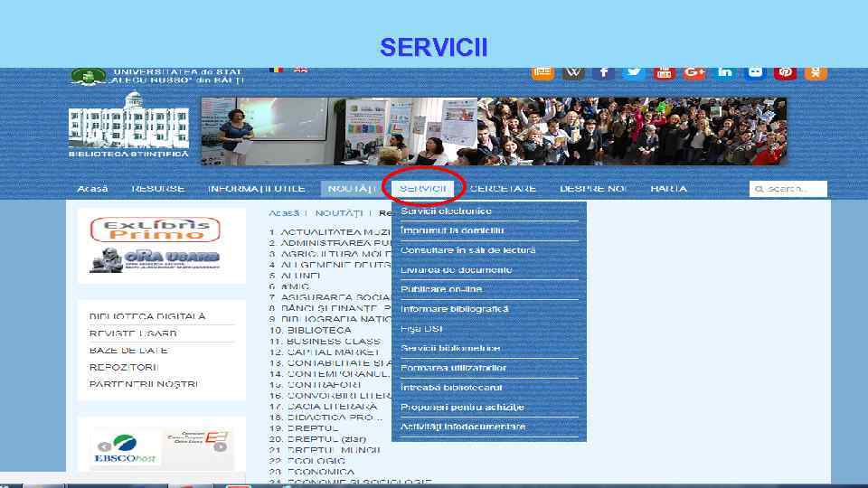Open the NOUTĂȚI menu
868x488 pixels.
coord(352,189)
